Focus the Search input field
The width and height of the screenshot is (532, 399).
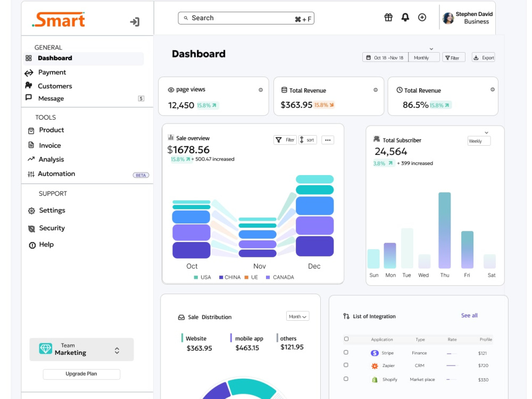(x=246, y=18)
